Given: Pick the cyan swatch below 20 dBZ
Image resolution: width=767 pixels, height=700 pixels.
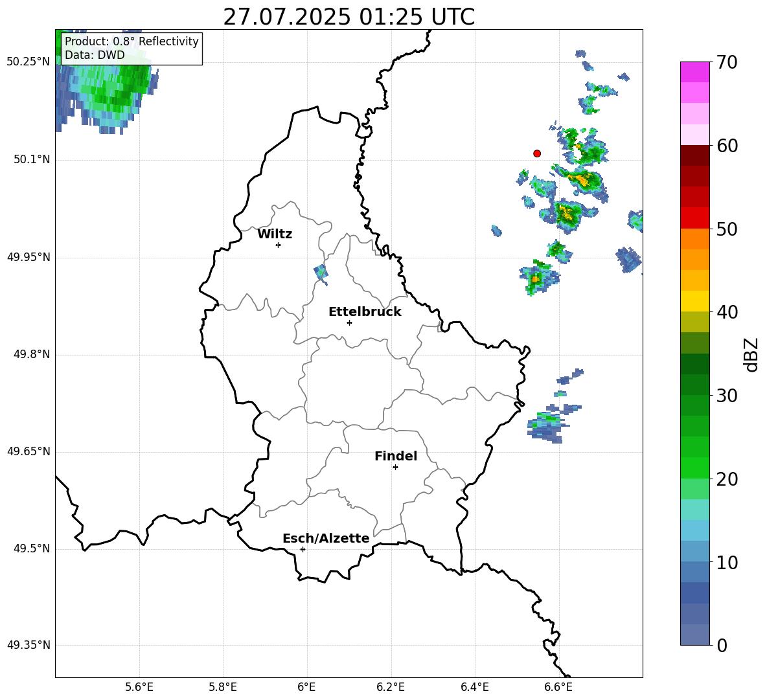Looking at the screenshot, I should click(695, 510).
